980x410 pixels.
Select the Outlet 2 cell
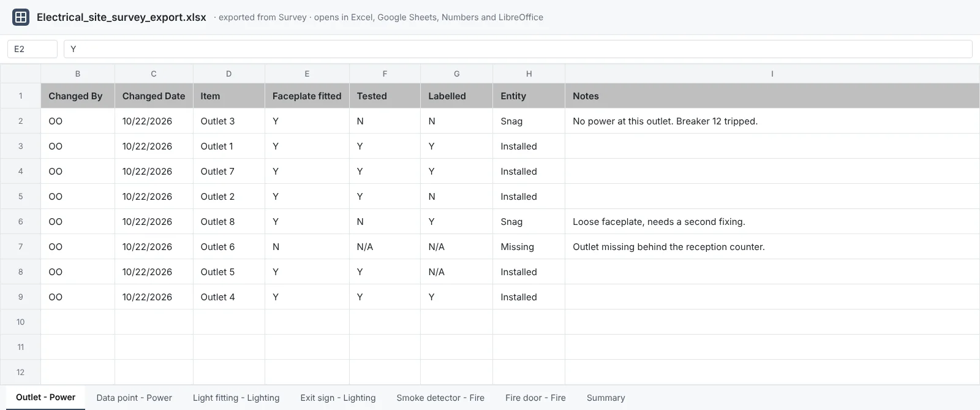point(229,196)
